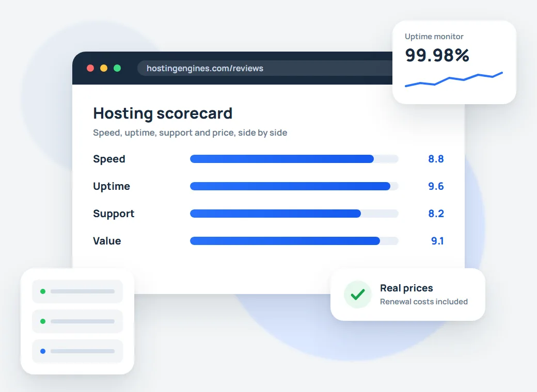537x392 pixels.
Task: Click the Speed row label
Action: click(x=109, y=159)
